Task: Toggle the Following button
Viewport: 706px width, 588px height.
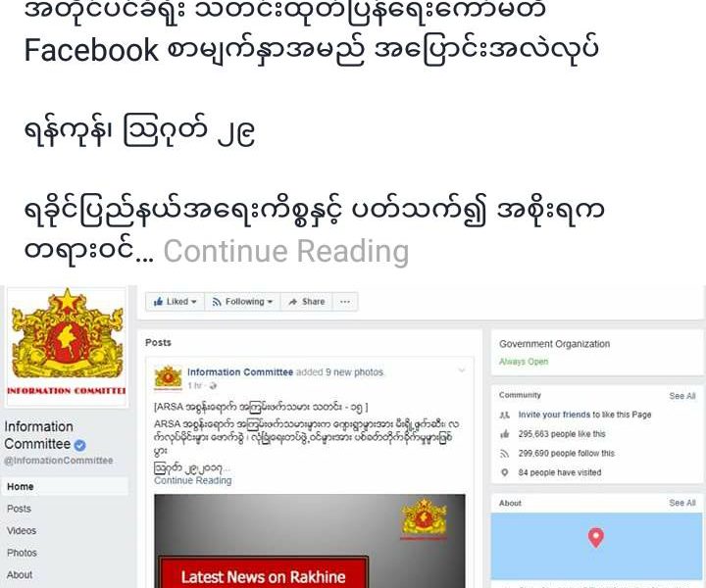Action: coord(243,302)
